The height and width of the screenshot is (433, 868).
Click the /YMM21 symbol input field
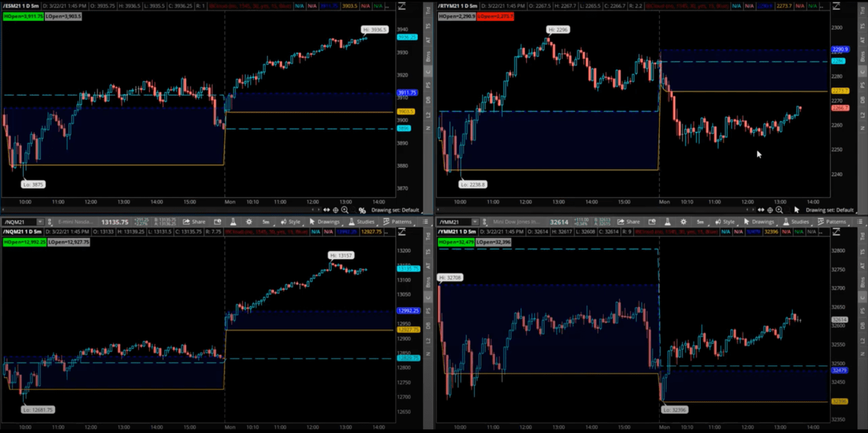pyautogui.click(x=454, y=222)
